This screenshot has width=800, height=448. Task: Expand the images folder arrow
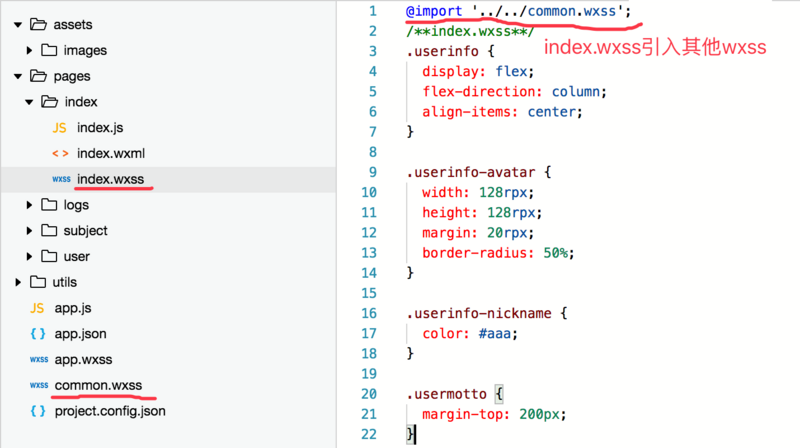tap(30, 50)
